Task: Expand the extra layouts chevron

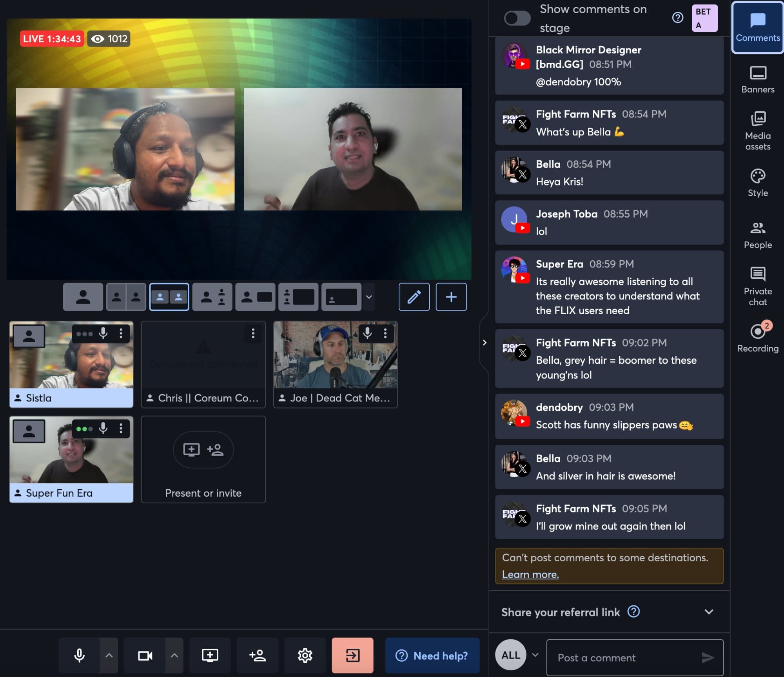Action: tap(368, 297)
